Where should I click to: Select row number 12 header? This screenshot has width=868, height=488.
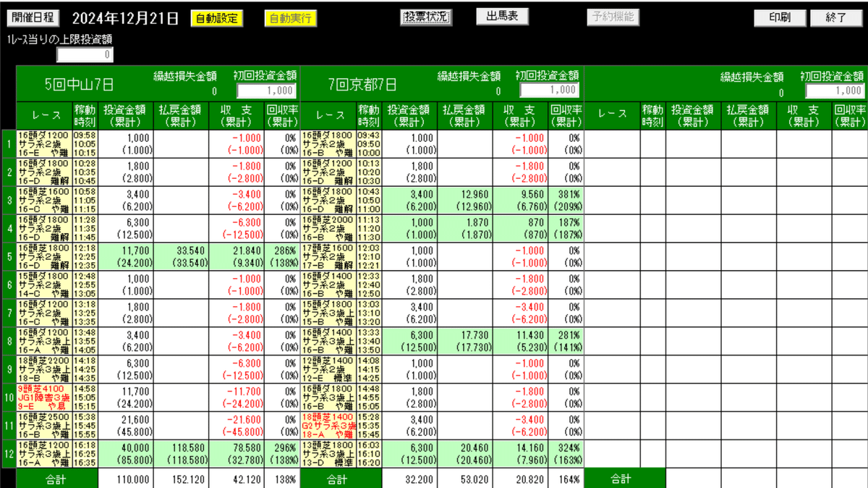(9, 454)
